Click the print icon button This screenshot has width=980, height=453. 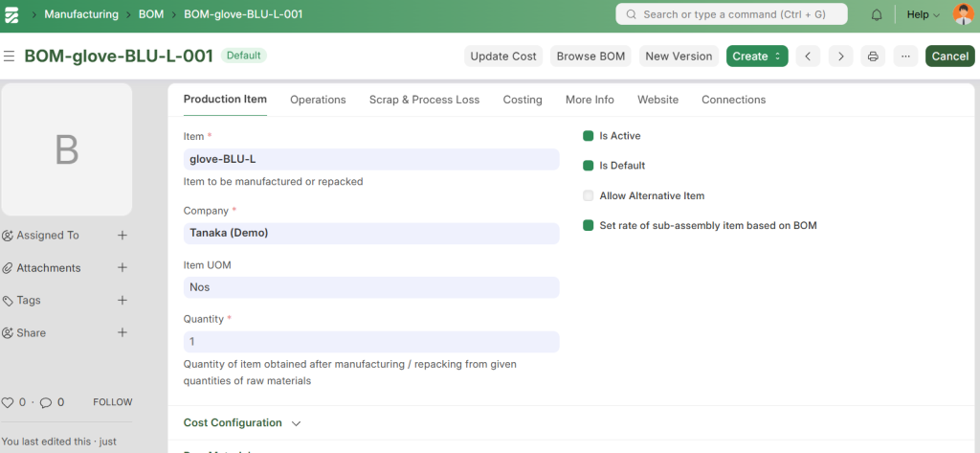tap(873, 57)
